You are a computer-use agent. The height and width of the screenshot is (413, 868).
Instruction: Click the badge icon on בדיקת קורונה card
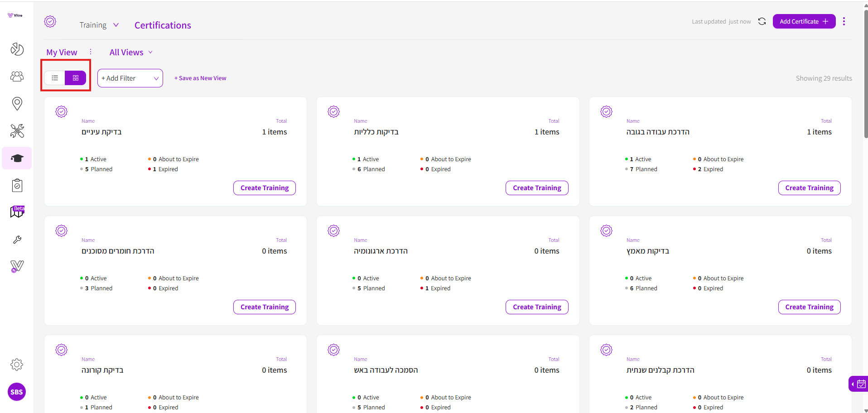click(x=62, y=350)
